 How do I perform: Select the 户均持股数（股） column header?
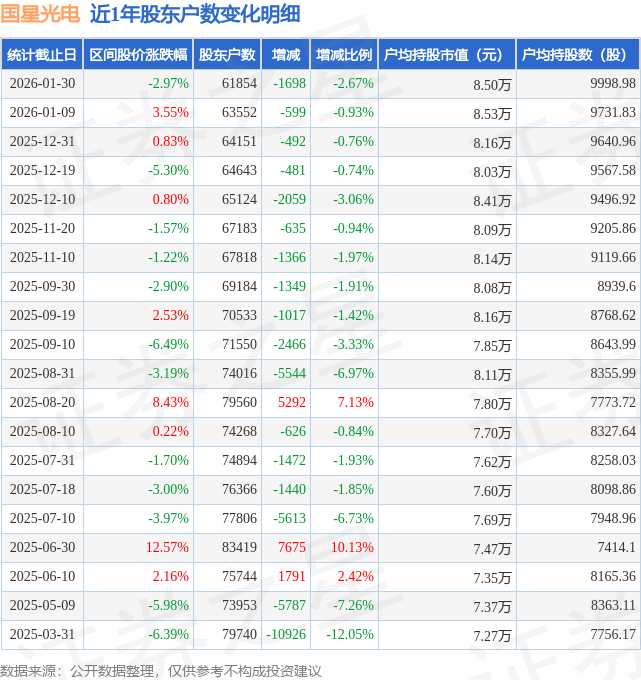click(x=579, y=55)
